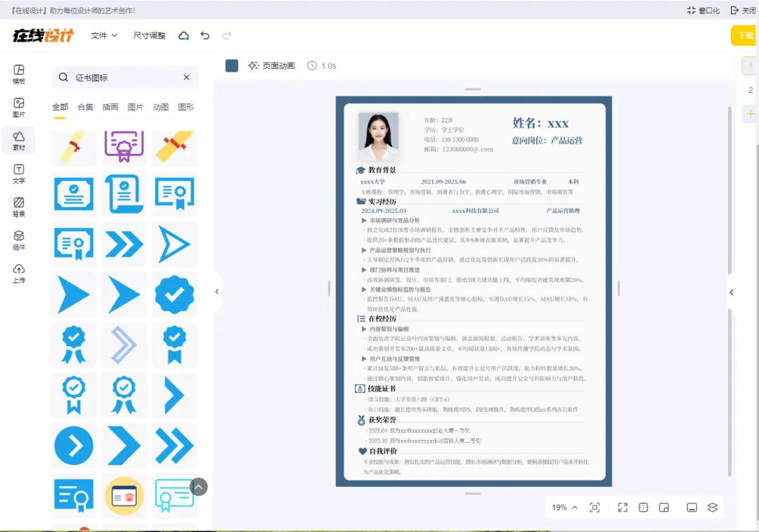Open the 组件 components sidebar panel
Screen dimensions: 759x532
19,240
